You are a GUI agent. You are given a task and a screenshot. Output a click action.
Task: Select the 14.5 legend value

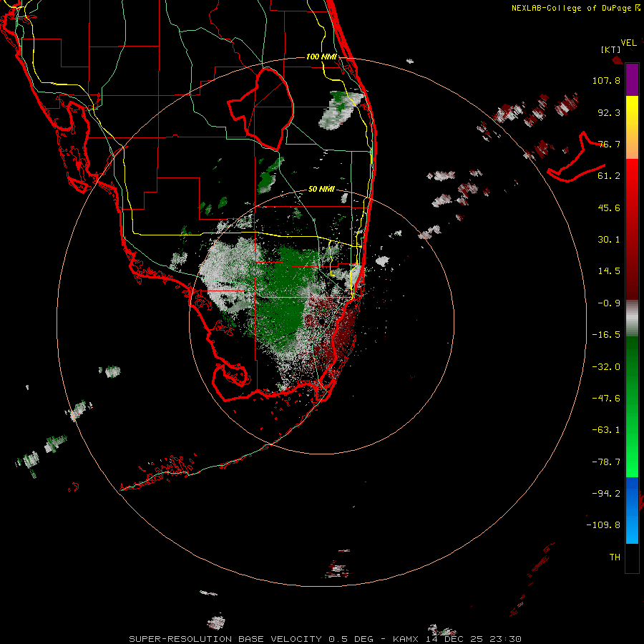tap(609, 271)
